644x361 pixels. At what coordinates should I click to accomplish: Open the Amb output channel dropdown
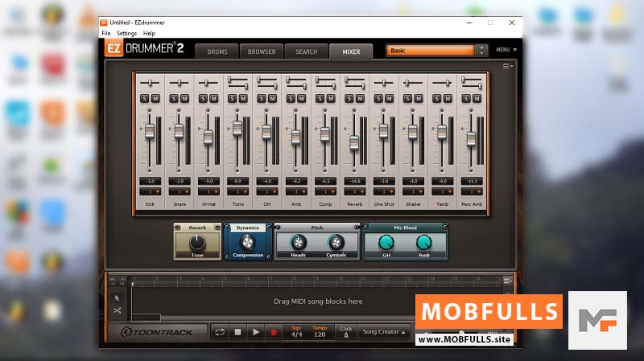point(296,191)
